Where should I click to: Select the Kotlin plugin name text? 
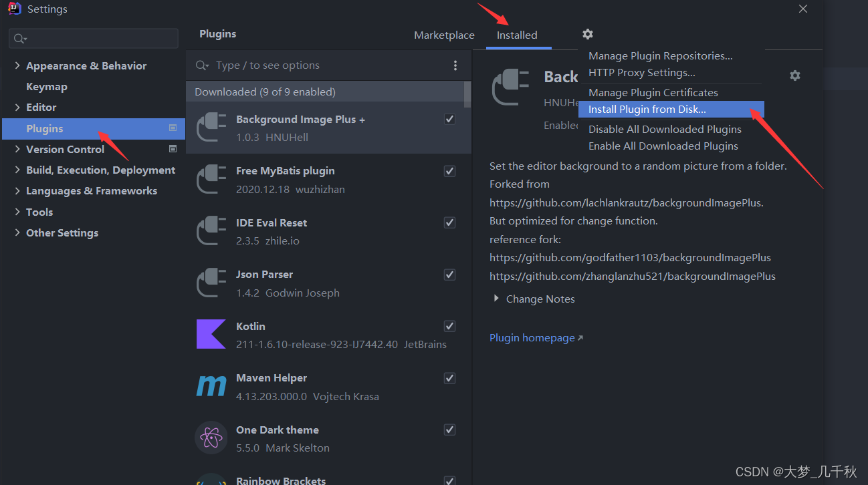pyautogui.click(x=251, y=327)
